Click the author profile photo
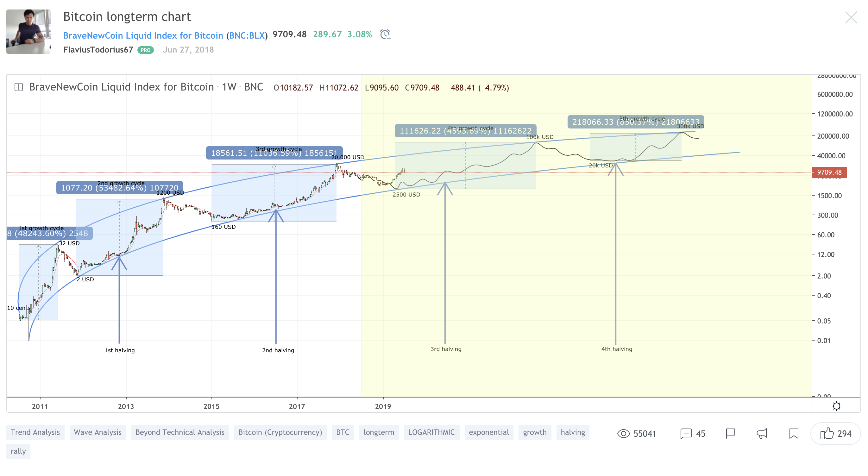This screenshot has height=476, width=868. [28, 32]
